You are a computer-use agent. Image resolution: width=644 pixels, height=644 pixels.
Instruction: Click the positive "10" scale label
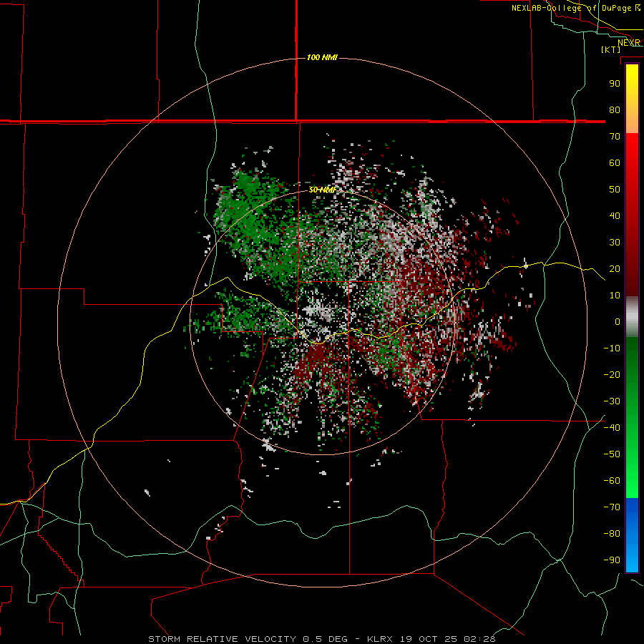click(615, 296)
